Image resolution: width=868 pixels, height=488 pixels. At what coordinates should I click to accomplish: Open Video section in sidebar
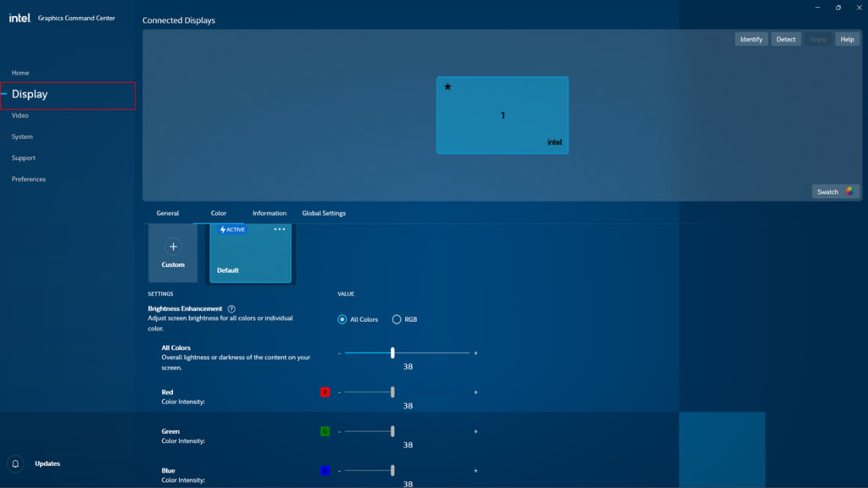pyautogui.click(x=20, y=115)
